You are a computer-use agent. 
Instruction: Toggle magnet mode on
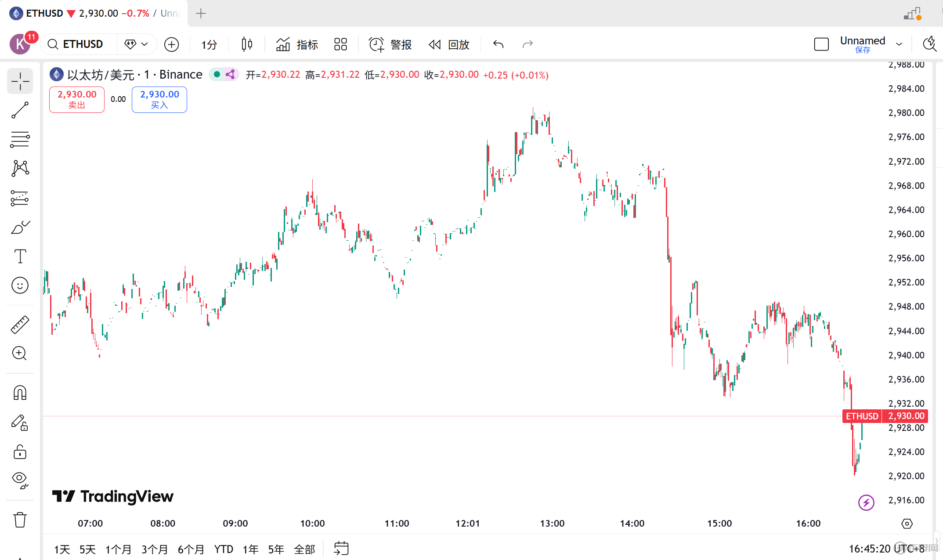pos(20,393)
